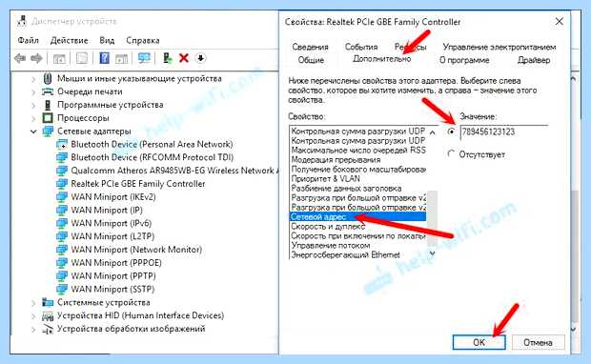Click the blue Help question-mark toolbar icon

click(104, 58)
